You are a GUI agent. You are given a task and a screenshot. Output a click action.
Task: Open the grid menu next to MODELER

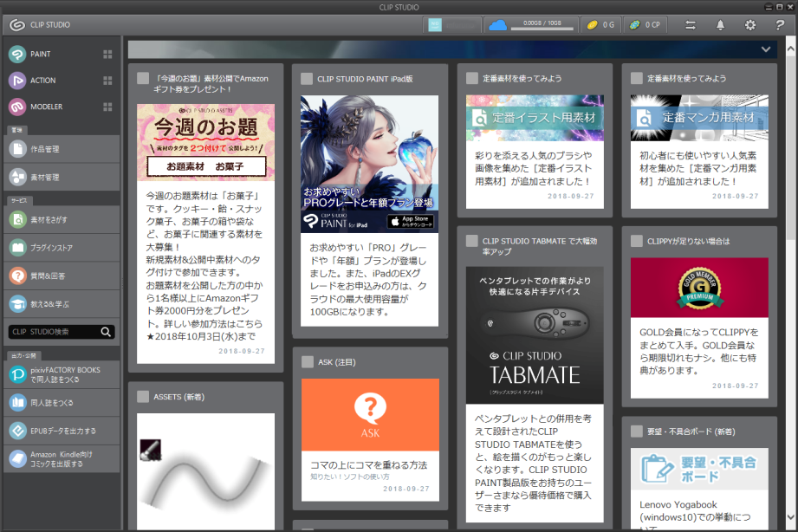(107, 107)
